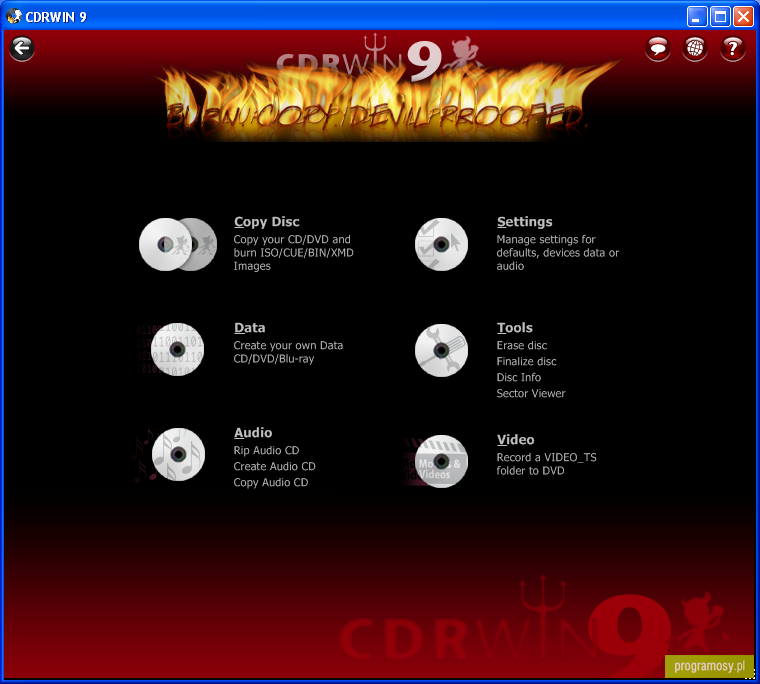Click 'Copy your CD/DVD and burn' description
This screenshot has width=760, height=684.
(293, 253)
